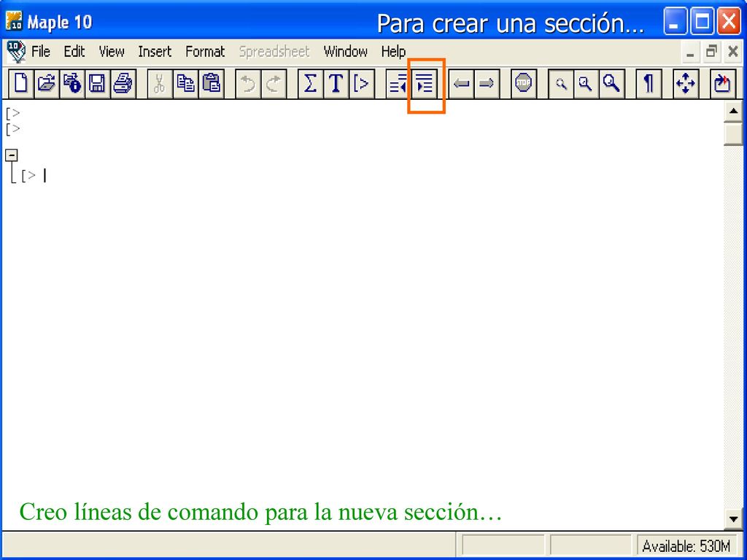Go back with left arrow icon
This screenshot has height=560, width=747.
point(461,84)
